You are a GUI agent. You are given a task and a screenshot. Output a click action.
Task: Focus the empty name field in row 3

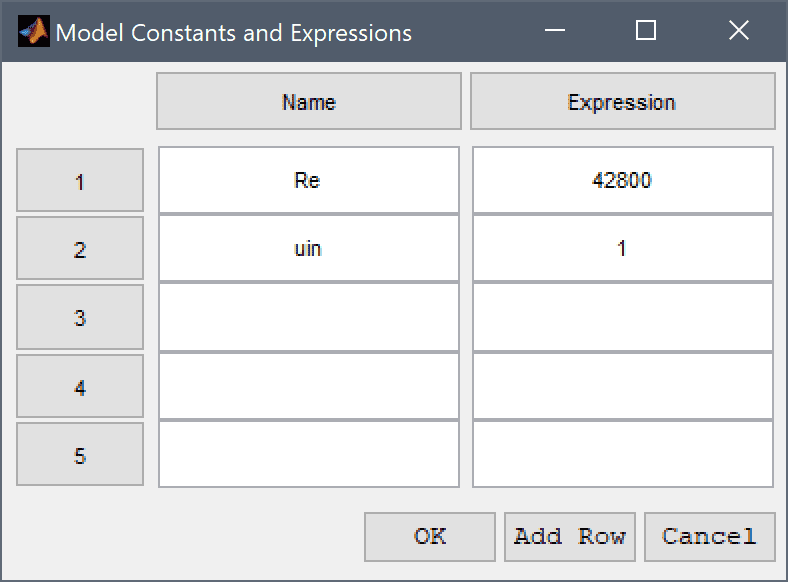click(x=309, y=317)
